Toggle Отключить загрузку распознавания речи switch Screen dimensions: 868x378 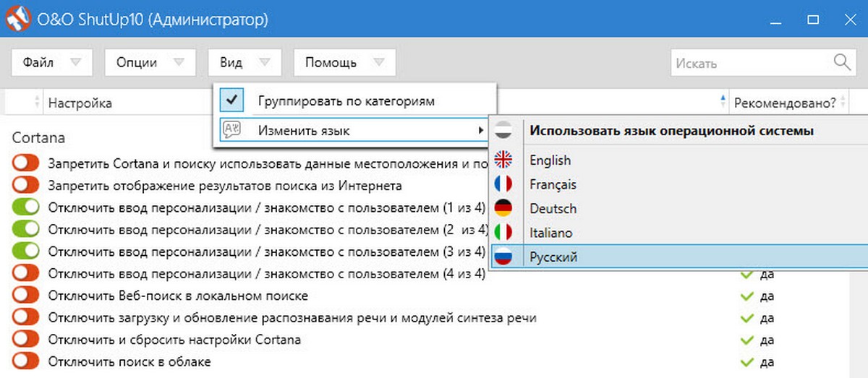coord(25,317)
